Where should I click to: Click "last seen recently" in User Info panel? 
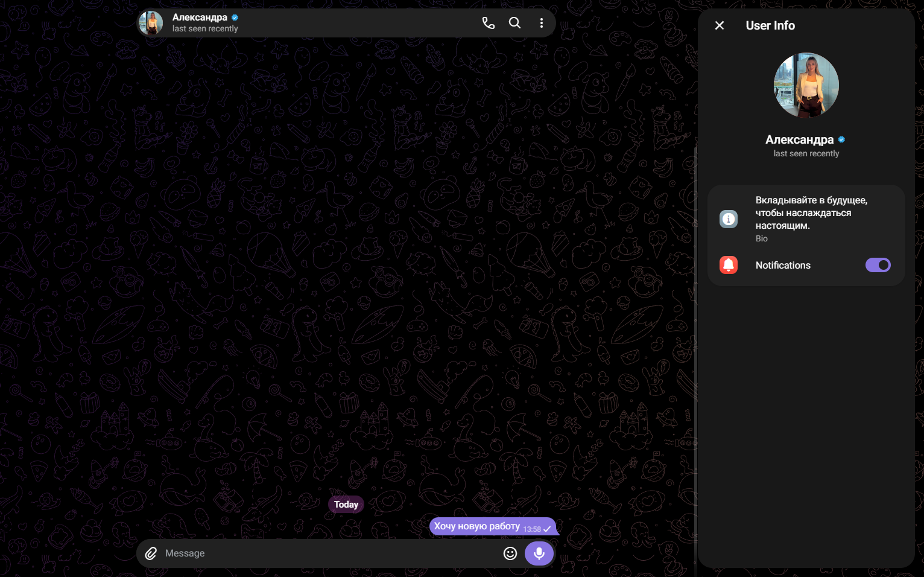tap(806, 153)
